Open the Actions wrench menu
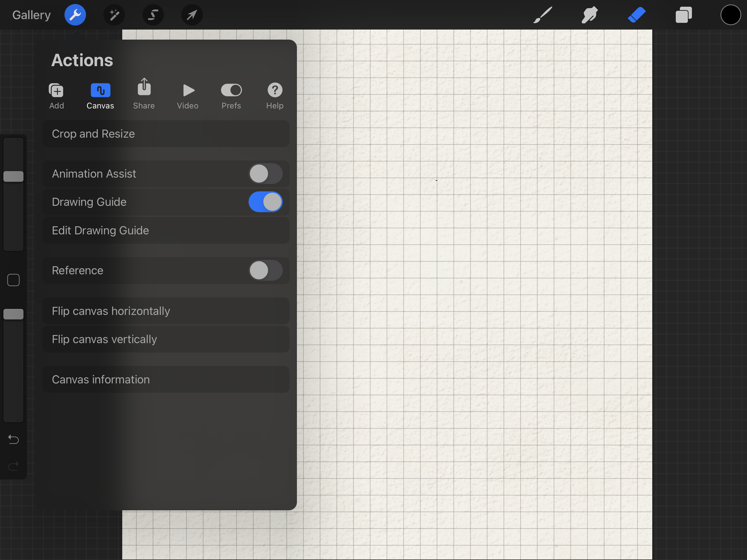Viewport: 747px width, 560px height. 75,15
